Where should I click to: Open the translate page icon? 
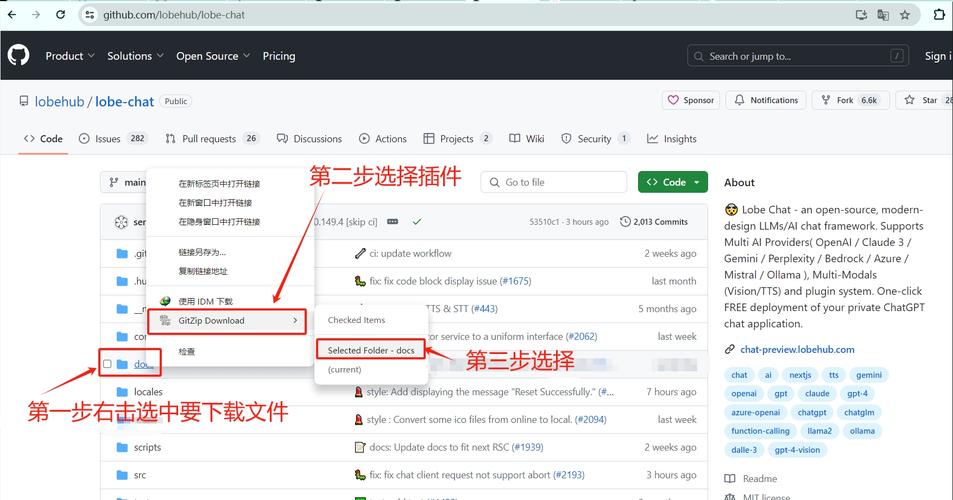[x=883, y=15]
